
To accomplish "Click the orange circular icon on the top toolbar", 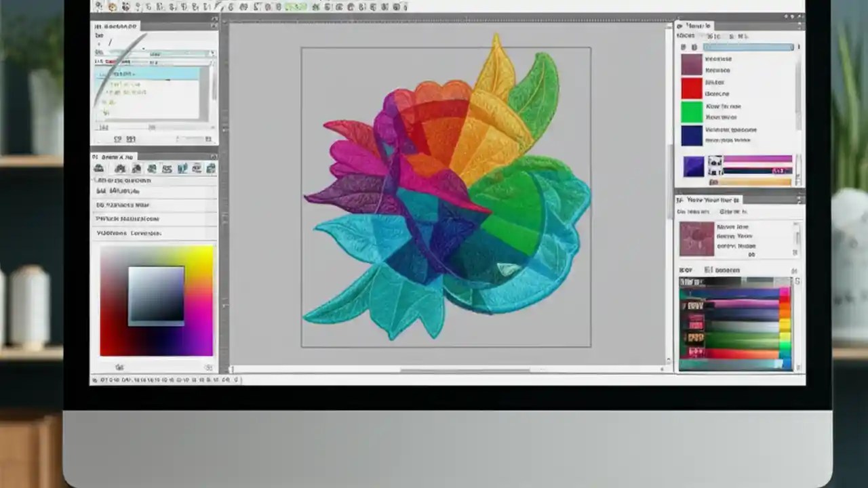I will pyautogui.click(x=113, y=7).
